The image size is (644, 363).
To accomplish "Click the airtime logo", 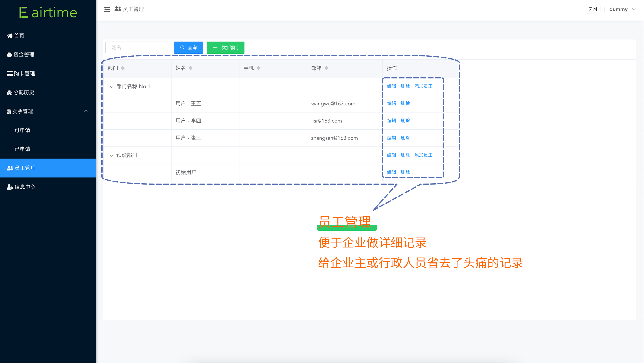I will click(x=48, y=13).
